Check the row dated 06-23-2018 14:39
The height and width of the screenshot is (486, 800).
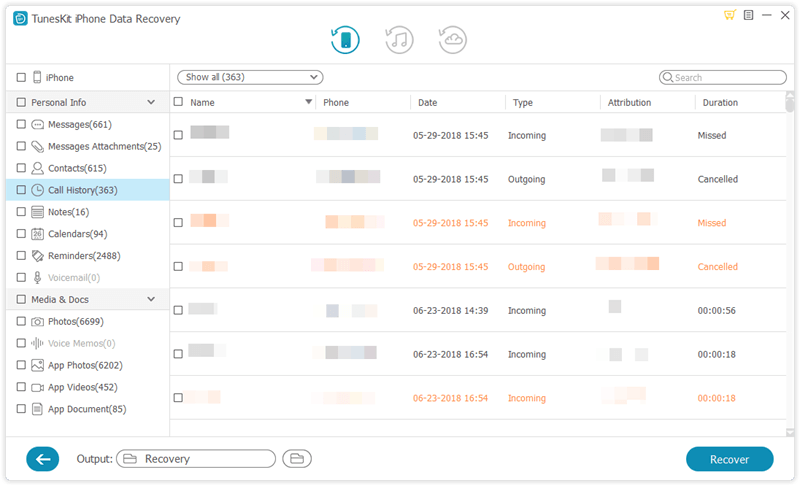point(178,310)
